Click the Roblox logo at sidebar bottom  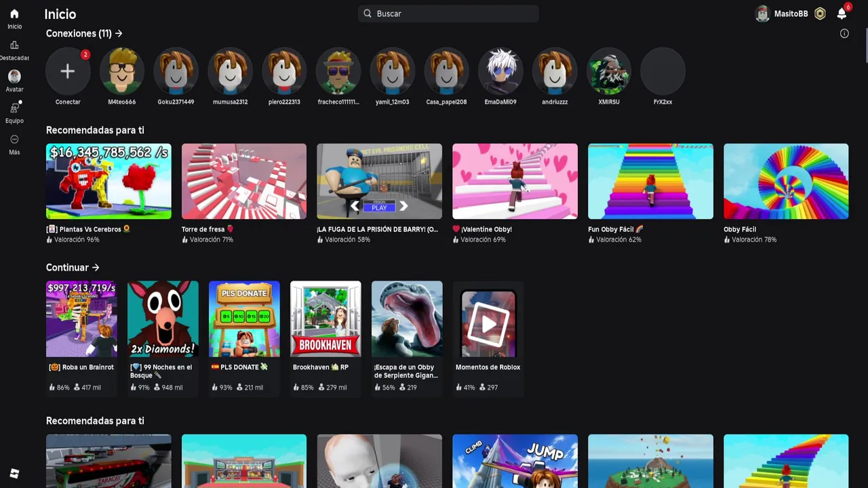pyautogui.click(x=14, y=474)
